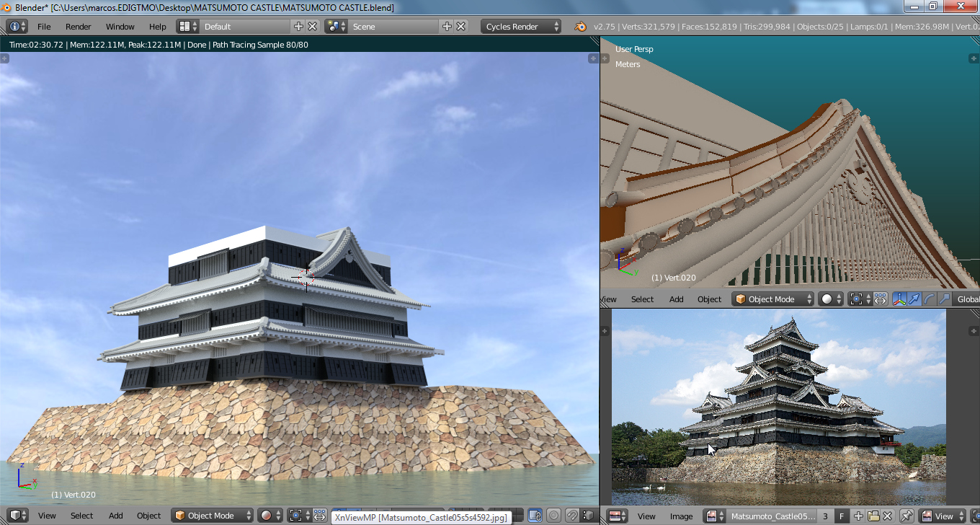This screenshot has height=525, width=980.
Task: Toggle lock object modes icon in left viewport
Action: pyautogui.click(x=535, y=516)
